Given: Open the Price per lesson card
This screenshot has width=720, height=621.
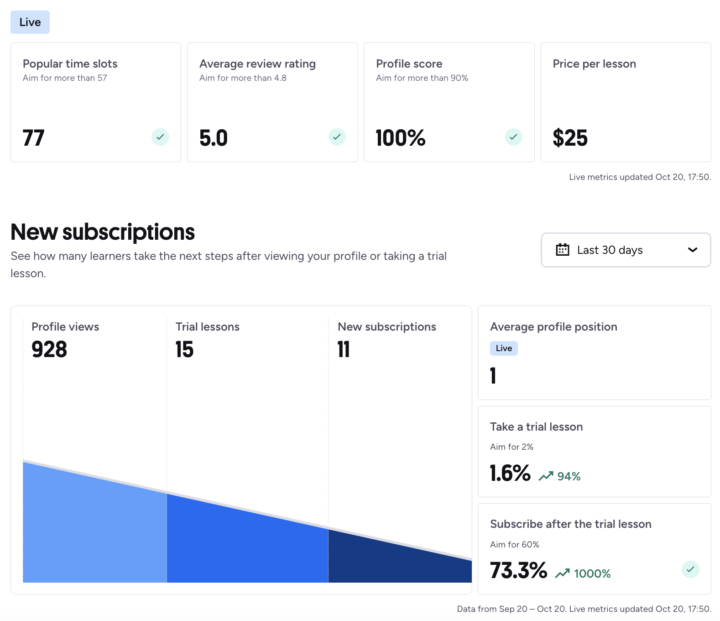Looking at the screenshot, I should [625, 102].
